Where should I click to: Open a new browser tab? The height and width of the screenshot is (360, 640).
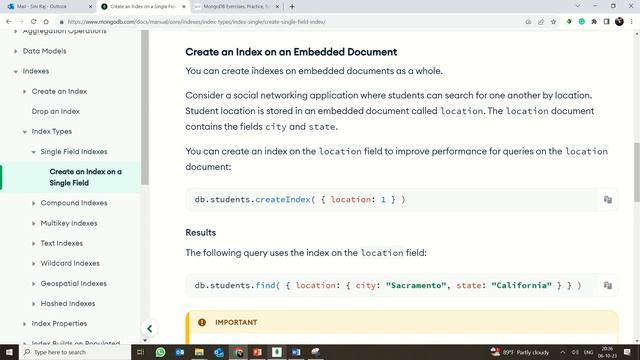[x=292, y=7]
